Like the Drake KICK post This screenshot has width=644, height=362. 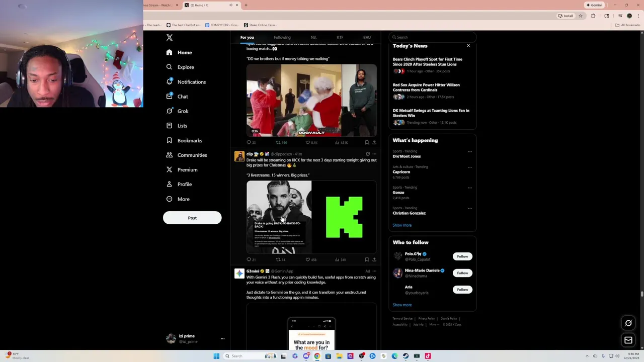tap(308, 259)
